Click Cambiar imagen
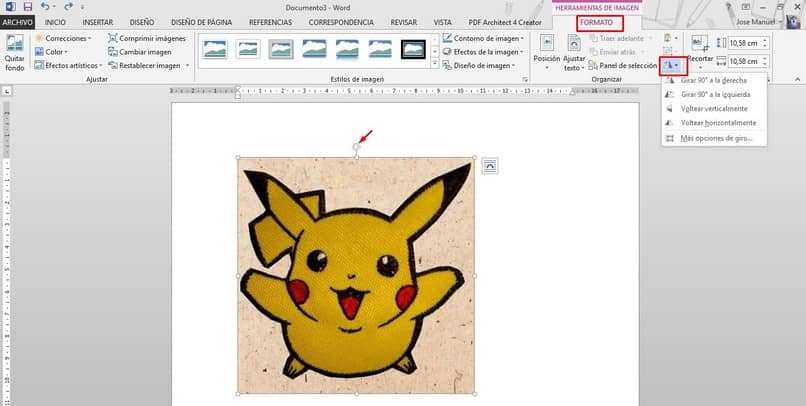Viewport: 806px width, 406px height. point(145,52)
